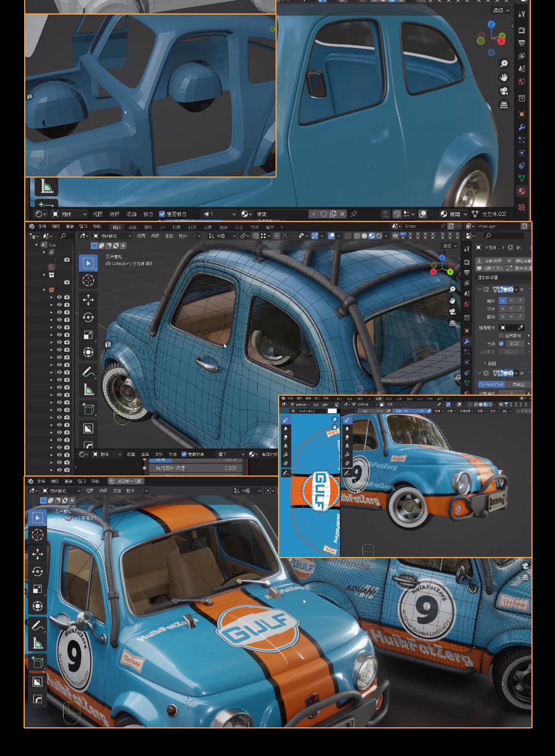The image size is (555, 756).
Task: Open material slot 槽1 dropdown in top node editor
Action: tap(219, 214)
